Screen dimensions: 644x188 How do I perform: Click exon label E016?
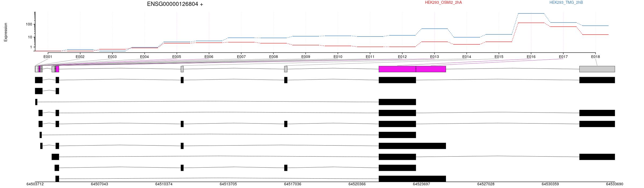click(x=531, y=57)
